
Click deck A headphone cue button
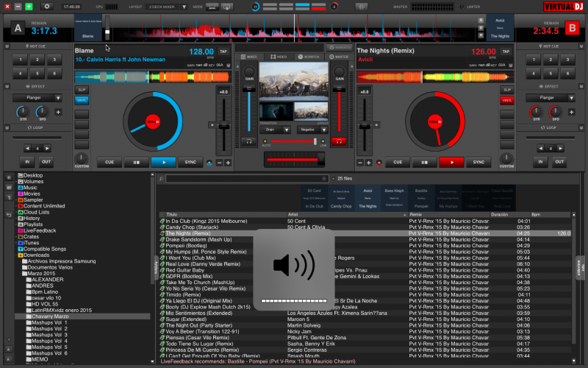pyautogui.click(x=248, y=141)
